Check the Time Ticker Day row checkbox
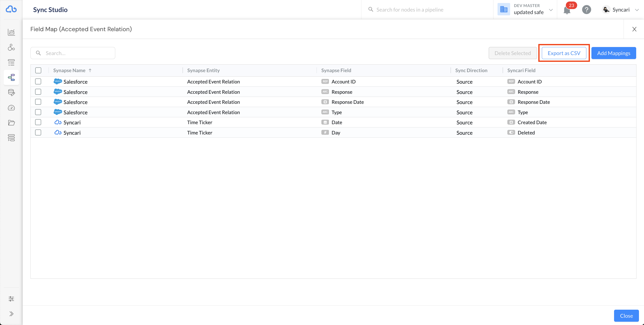The width and height of the screenshot is (644, 325). 38,132
